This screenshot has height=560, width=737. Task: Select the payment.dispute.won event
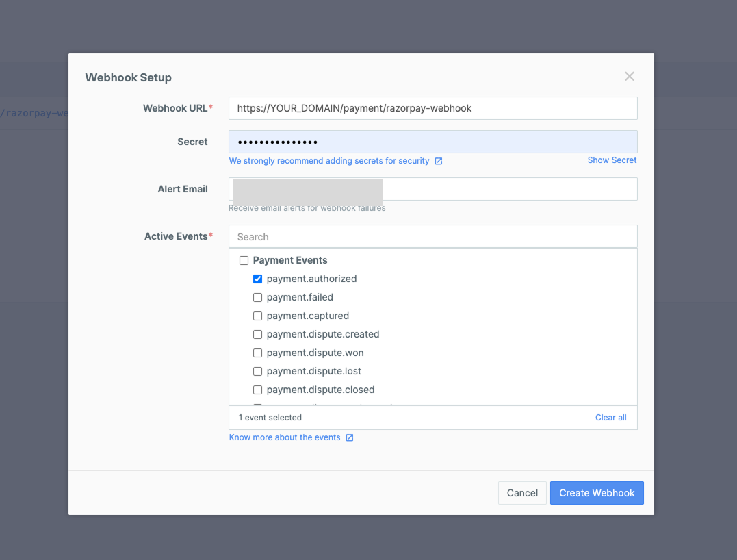pos(257,353)
